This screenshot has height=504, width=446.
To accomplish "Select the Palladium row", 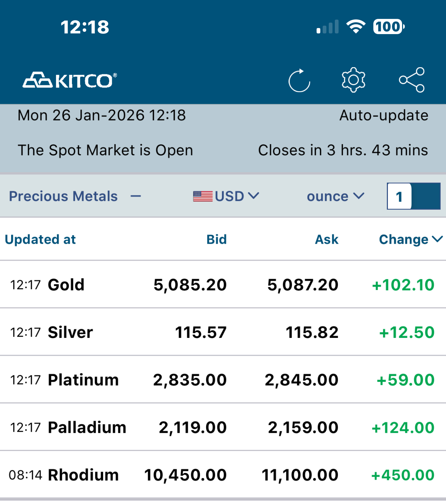I will [x=87, y=427].
